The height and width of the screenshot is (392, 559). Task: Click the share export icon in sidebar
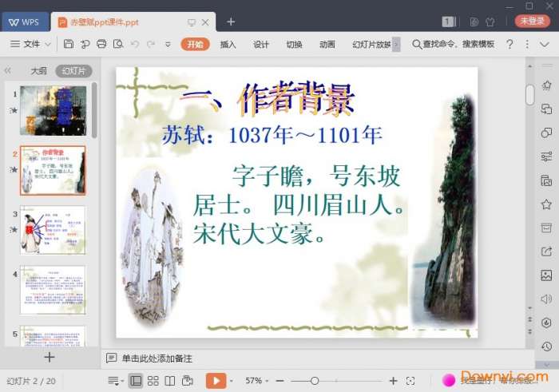pyautogui.click(x=546, y=251)
